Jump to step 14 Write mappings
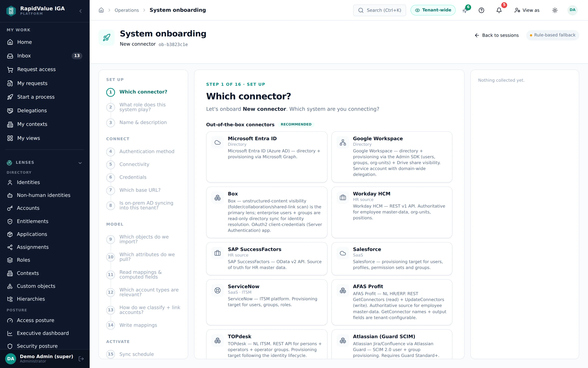 [x=143, y=325]
